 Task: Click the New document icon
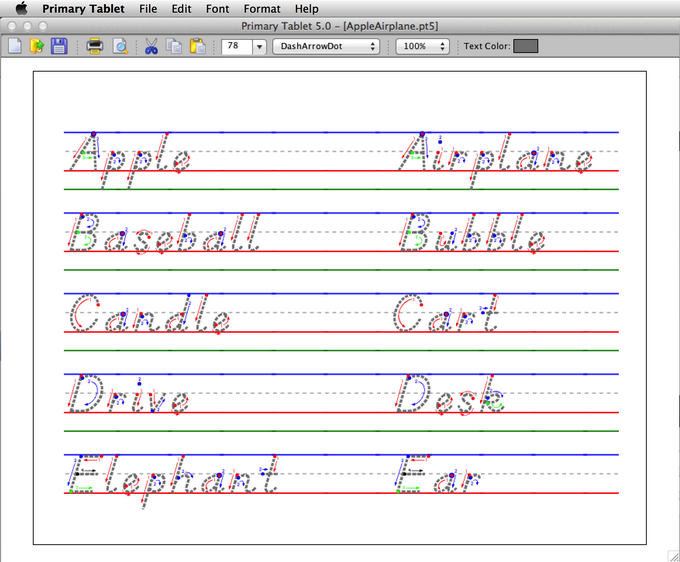click(15, 46)
